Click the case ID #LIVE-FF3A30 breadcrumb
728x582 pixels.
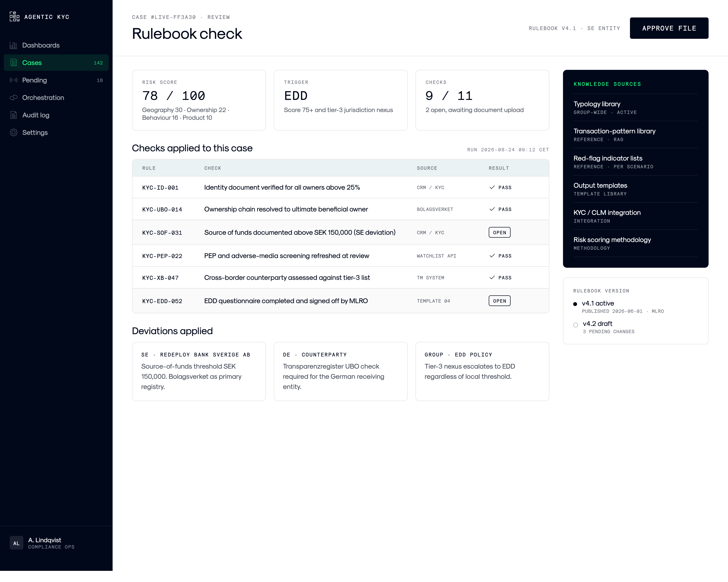pos(173,17)
